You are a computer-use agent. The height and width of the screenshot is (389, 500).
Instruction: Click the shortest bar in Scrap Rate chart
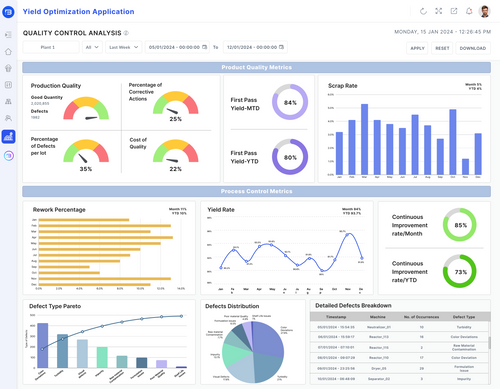(465, 167)
